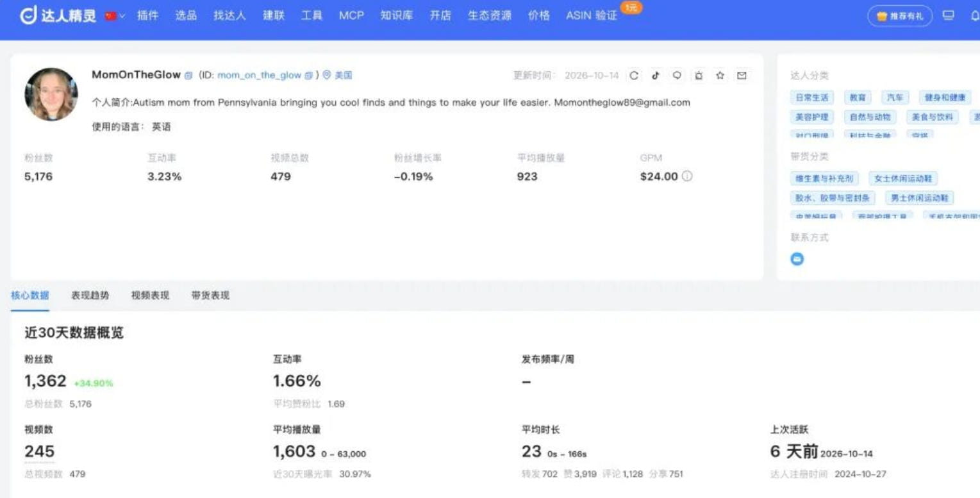Screen dimensions: 980x498
Task: Click the monitor icon in the header
Action: 949,16
